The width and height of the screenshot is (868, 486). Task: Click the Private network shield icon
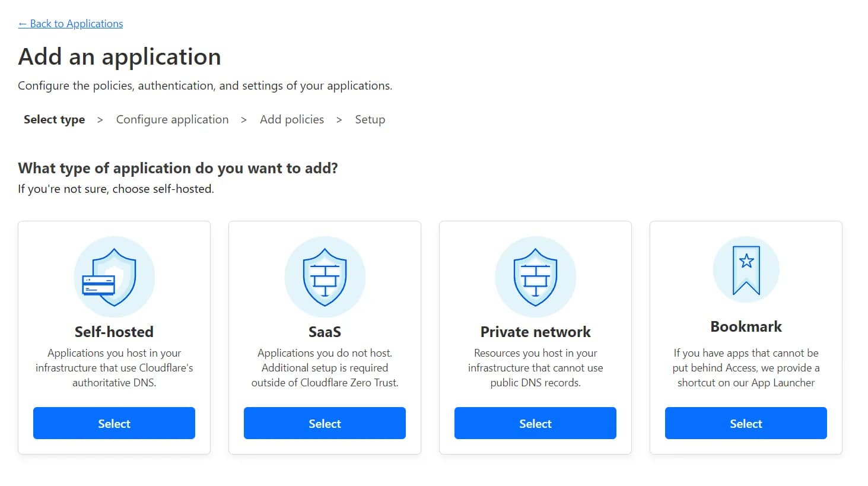coord(535,276)
